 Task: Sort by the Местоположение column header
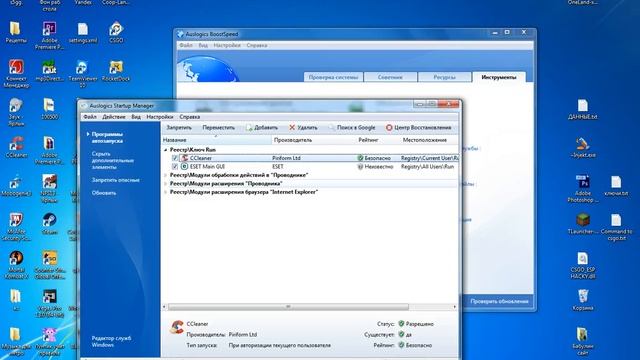tap(429, 140)
